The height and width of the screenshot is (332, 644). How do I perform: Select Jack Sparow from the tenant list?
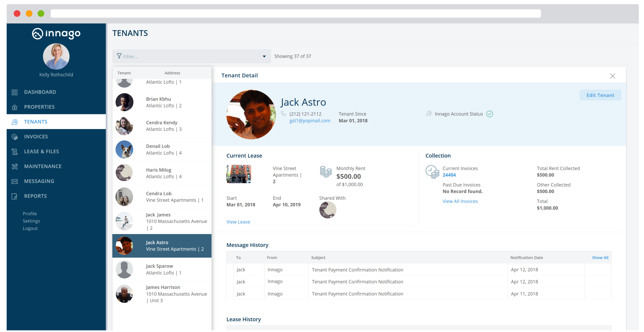click(159, 266)
